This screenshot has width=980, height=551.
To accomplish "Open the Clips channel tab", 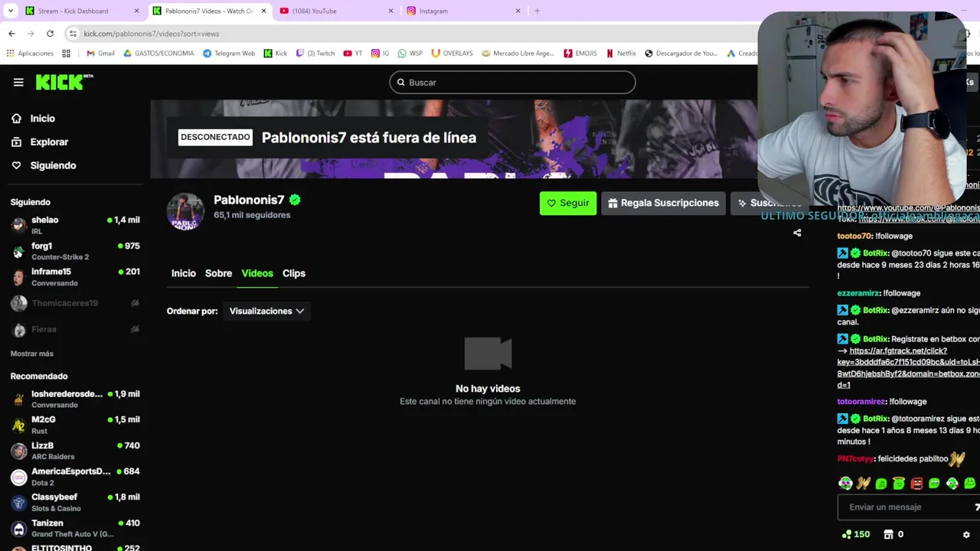I will click(x=293, y=273).
